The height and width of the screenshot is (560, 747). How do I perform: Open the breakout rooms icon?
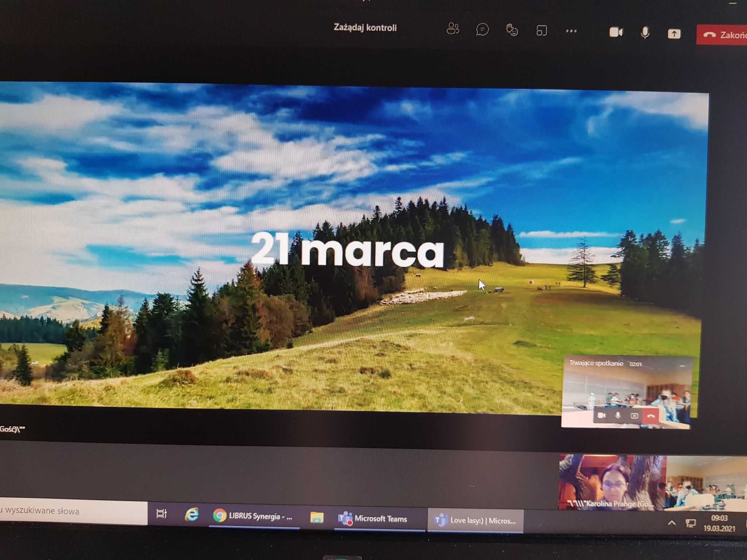[x=542, y=31]
